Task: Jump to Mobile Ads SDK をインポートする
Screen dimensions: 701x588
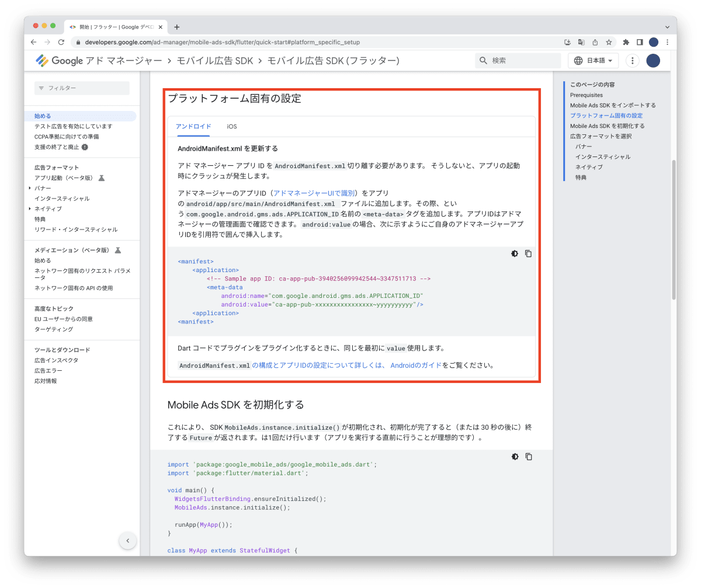Action: point(613,105)
